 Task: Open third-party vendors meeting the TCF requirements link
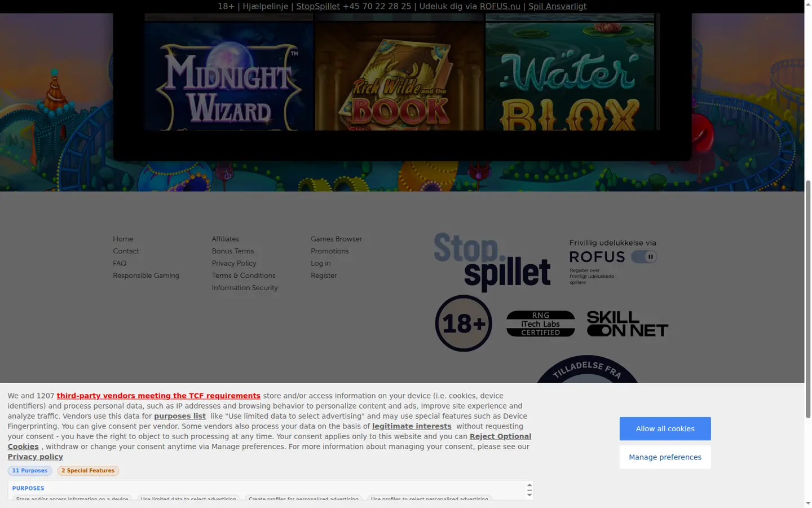coord(158,396)
